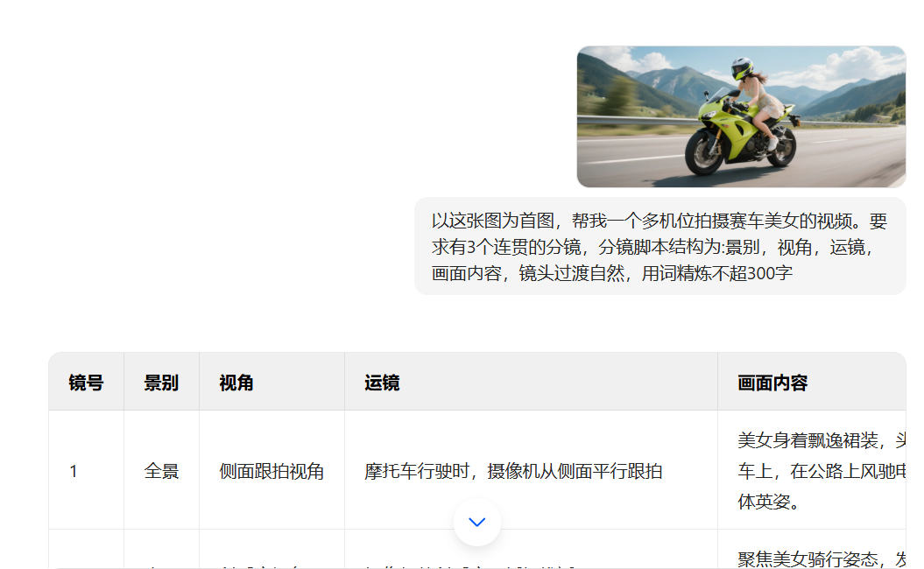This screenshot has height=569, width=924.
Task: Select the 美女身着飘逸裙装 content cell
Action: point(811,470)
